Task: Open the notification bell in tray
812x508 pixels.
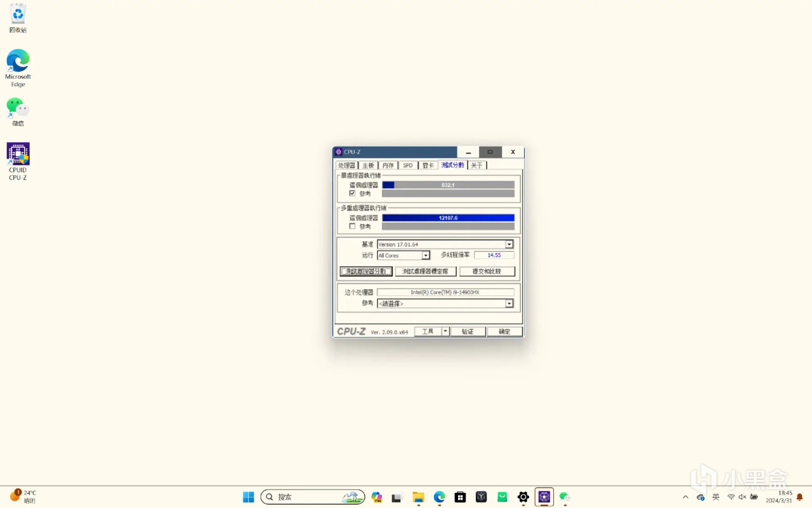Action: click(x=800, y=497)
